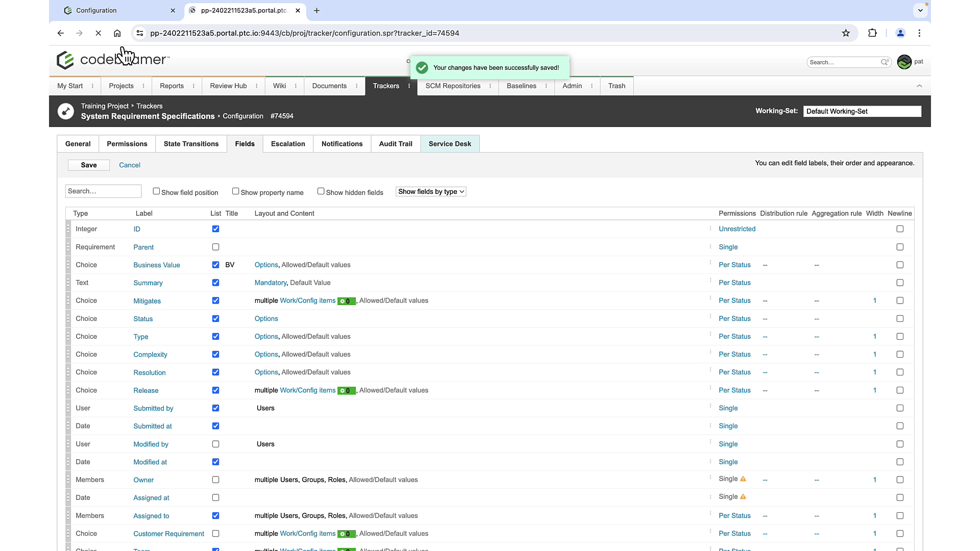
Task: Click the field Search input box
Action: coord(103,191)
